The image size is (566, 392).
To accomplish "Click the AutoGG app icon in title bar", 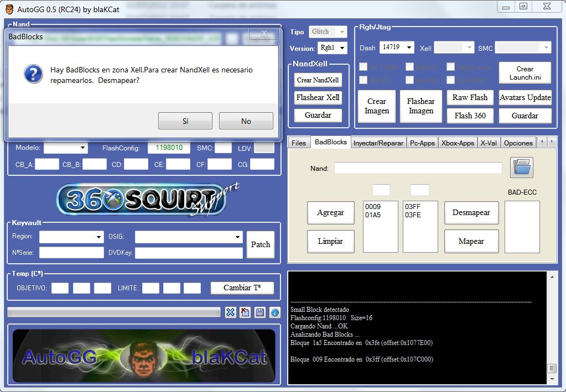I will click(9, 9).
